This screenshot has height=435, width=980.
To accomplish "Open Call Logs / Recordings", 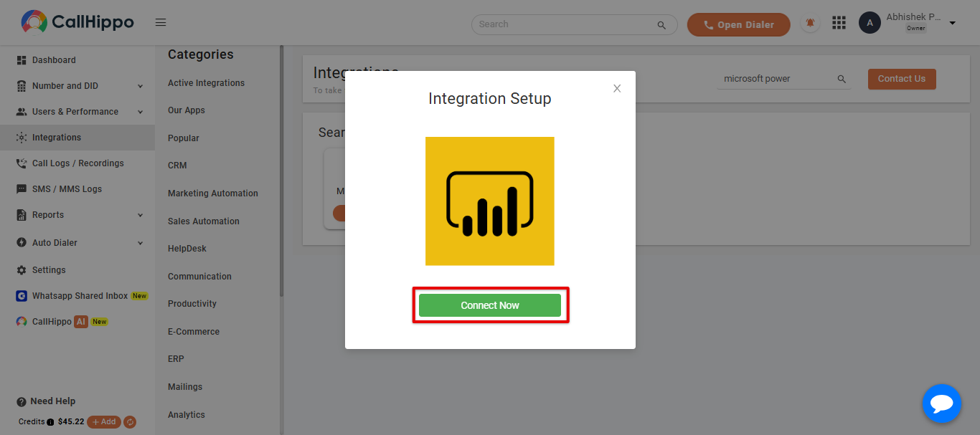I will [77, 163].
